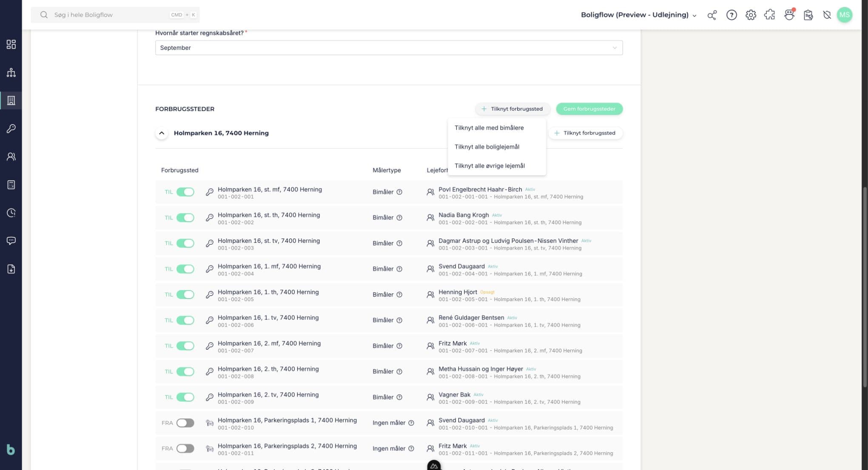Click the Boligflow b logo in sidebar
Viewport: 868px width, 470px height.
pos(11,450)
